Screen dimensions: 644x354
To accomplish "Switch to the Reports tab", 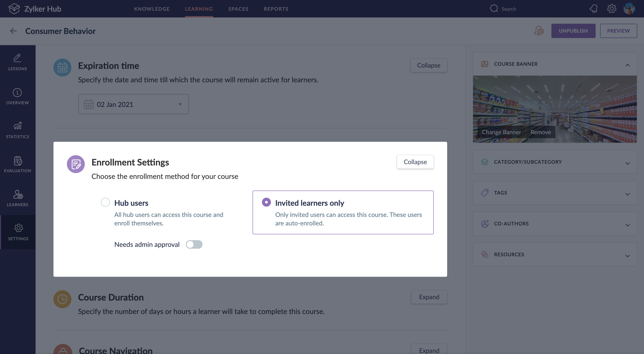I will point(276,9).
